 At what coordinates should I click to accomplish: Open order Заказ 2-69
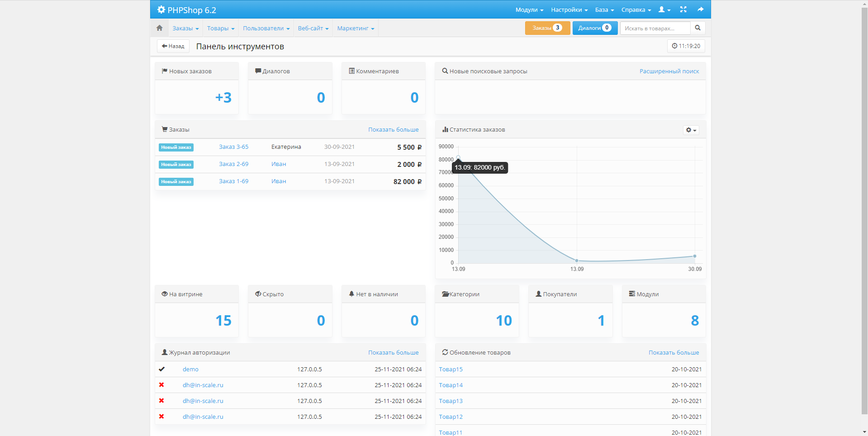click(x=233, y=164)
